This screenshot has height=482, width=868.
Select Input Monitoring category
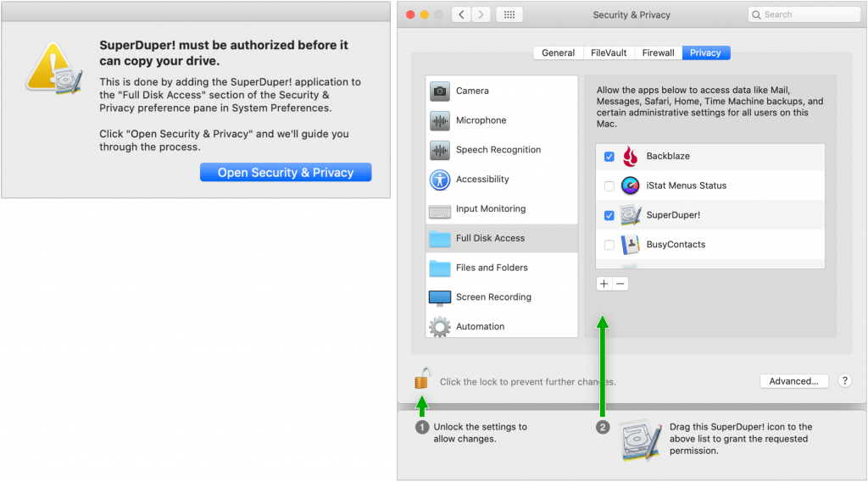coord(502,208)
